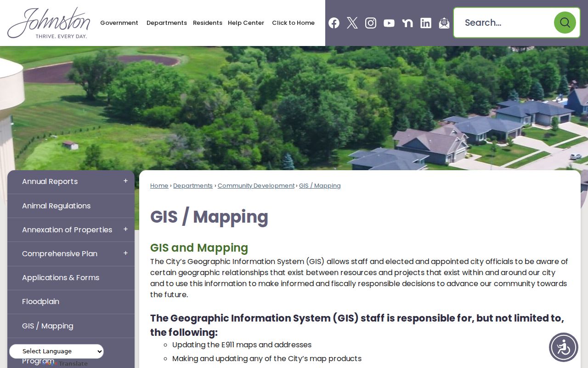
Task: Open the YouTube social icon
Action: tap(389, 23)
